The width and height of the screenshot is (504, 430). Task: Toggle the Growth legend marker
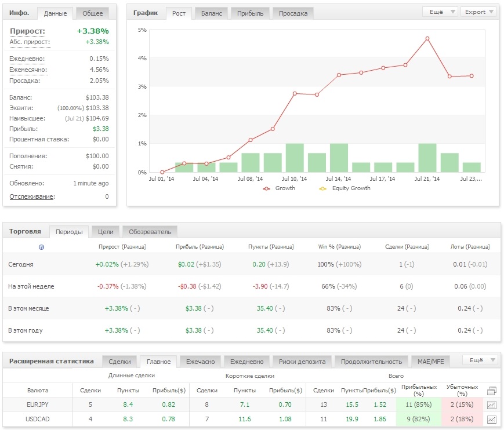tap(266, 188)
